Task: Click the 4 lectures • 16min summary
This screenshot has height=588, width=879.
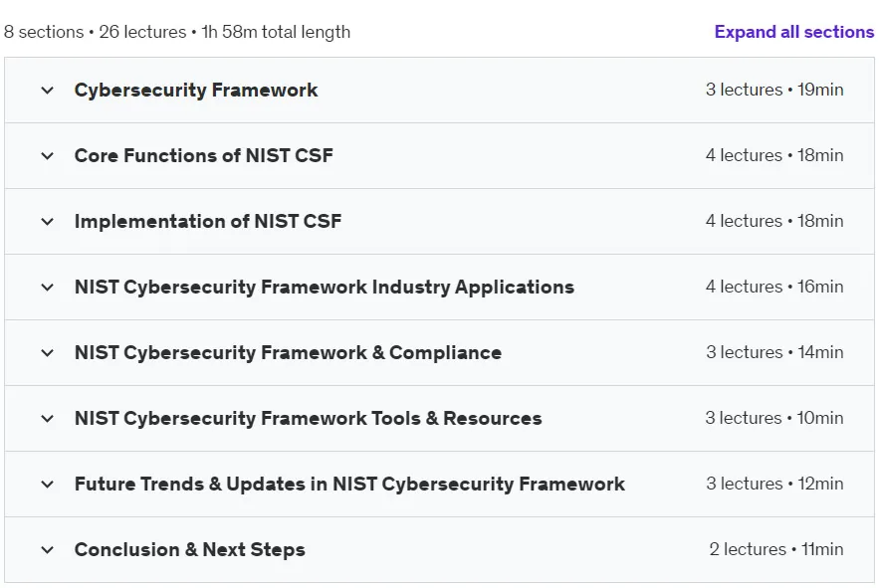Action: [x=774, y=287]
